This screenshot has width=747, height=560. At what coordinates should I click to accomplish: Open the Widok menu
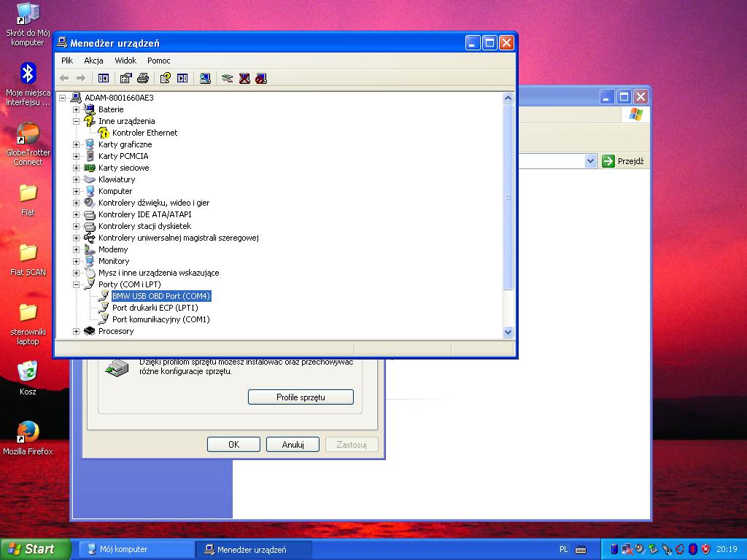125,61
